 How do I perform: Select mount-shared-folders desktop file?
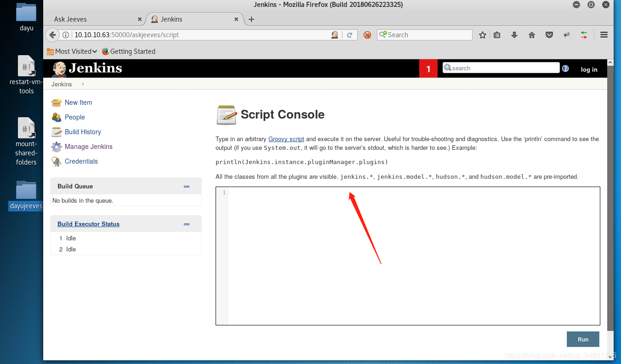point(26,142)
